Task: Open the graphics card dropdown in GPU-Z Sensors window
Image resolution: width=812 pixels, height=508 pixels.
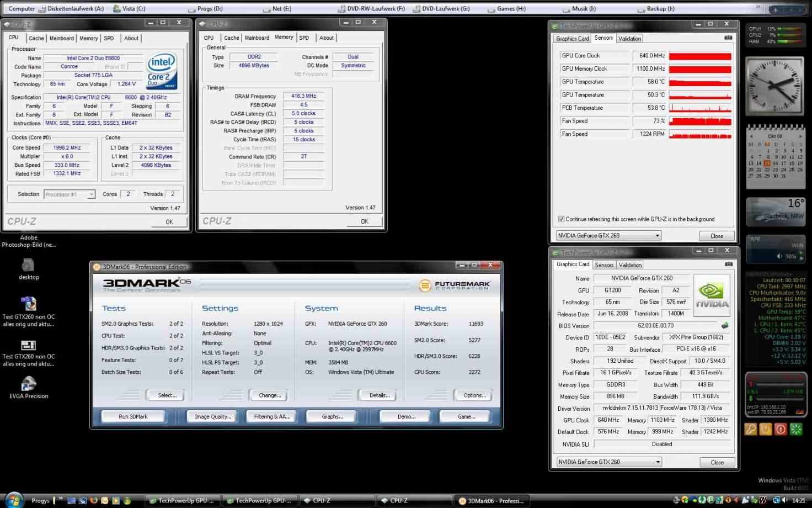Action: (x=608, y=235)
